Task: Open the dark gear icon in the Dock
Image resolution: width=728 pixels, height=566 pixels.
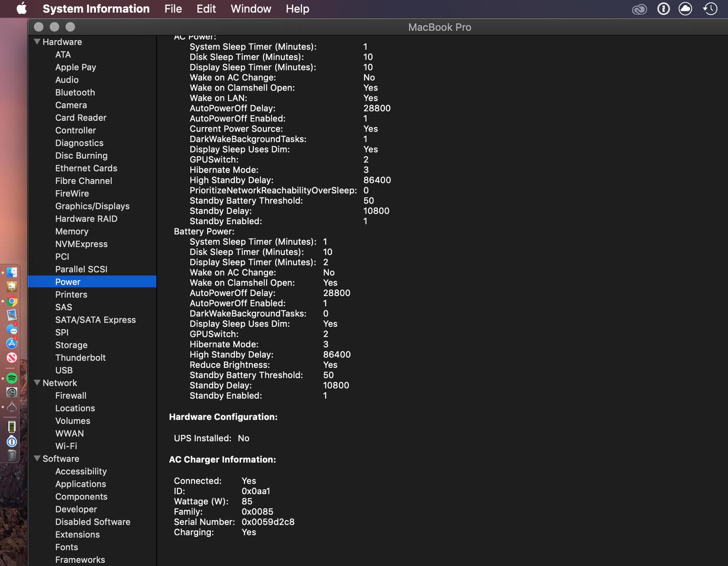Action: 12,392
